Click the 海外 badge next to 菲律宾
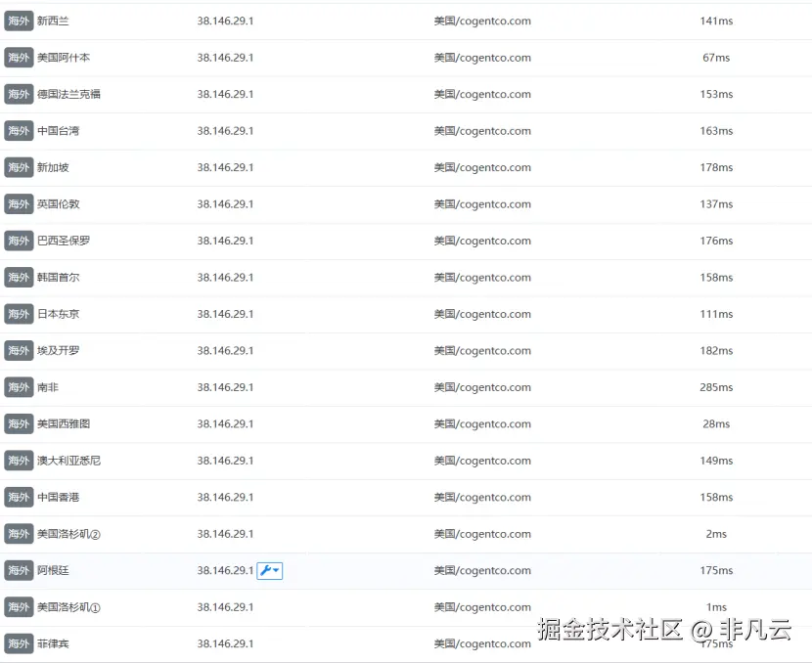The image size is (812, 663). pos(19,643)
